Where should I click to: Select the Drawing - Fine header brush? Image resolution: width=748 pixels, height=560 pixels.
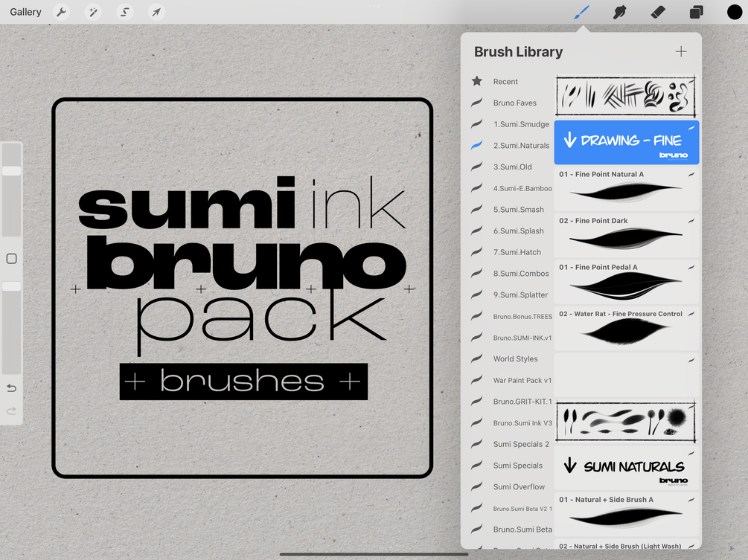627,142
